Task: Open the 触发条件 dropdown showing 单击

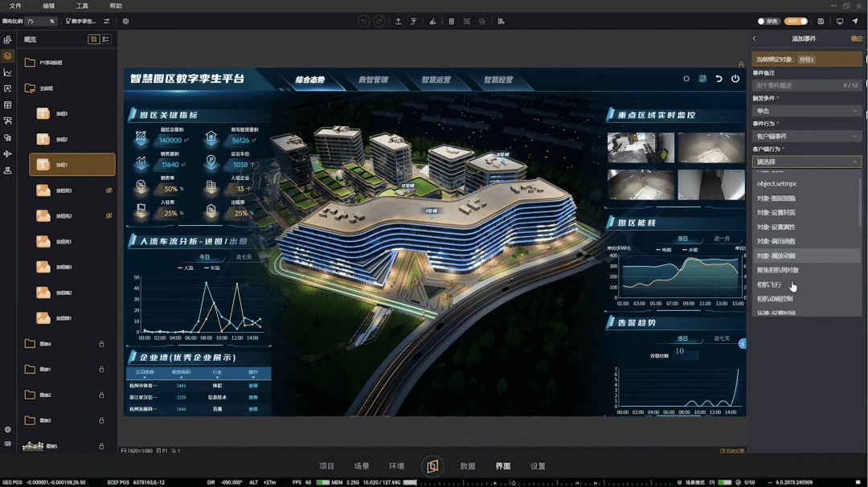Action: tap(806, 110)
